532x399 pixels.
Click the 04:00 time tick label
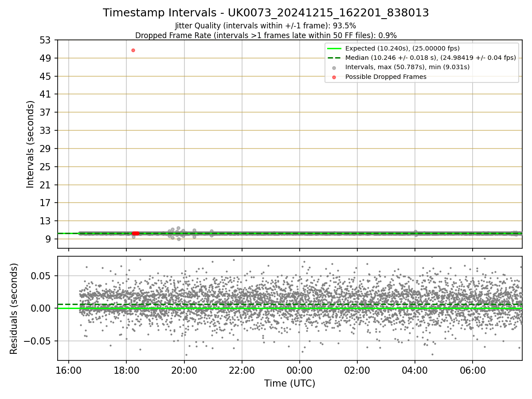tap(415, 370)
